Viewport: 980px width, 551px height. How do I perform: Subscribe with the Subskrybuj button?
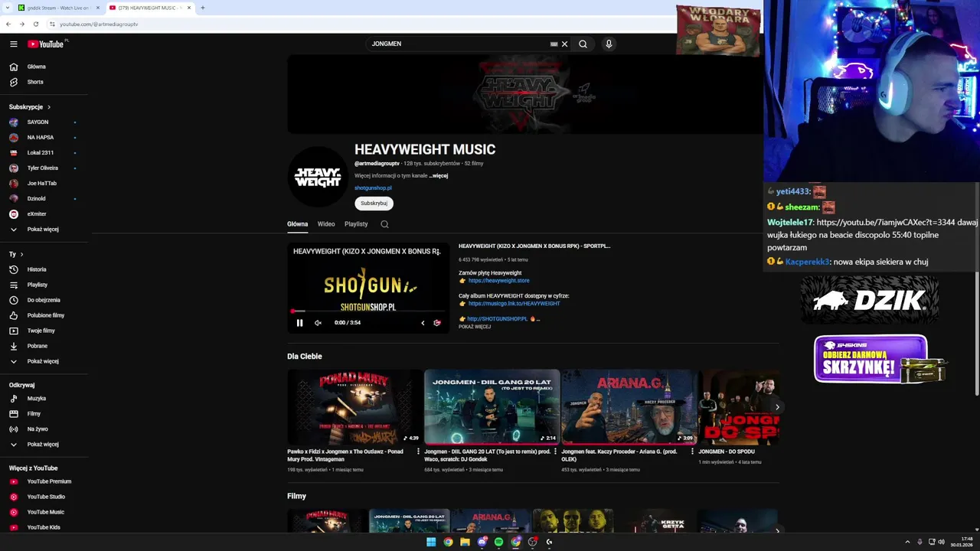[374, 204]
